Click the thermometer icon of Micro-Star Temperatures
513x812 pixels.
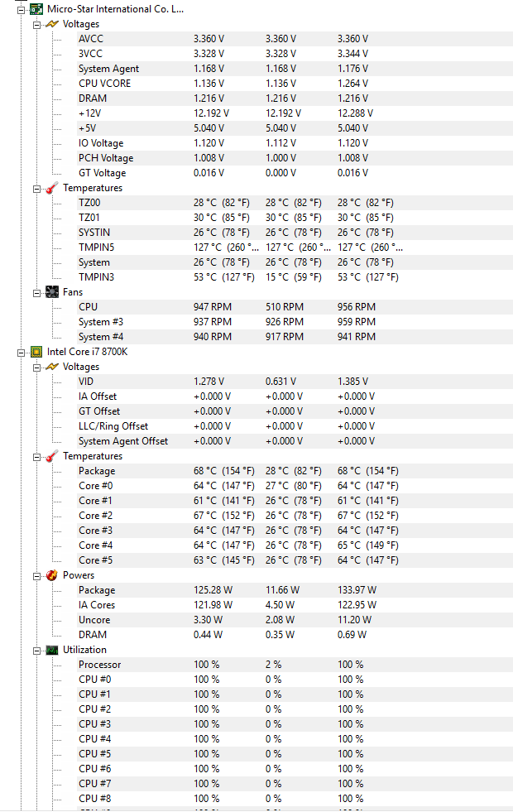(x=52, y=188)
